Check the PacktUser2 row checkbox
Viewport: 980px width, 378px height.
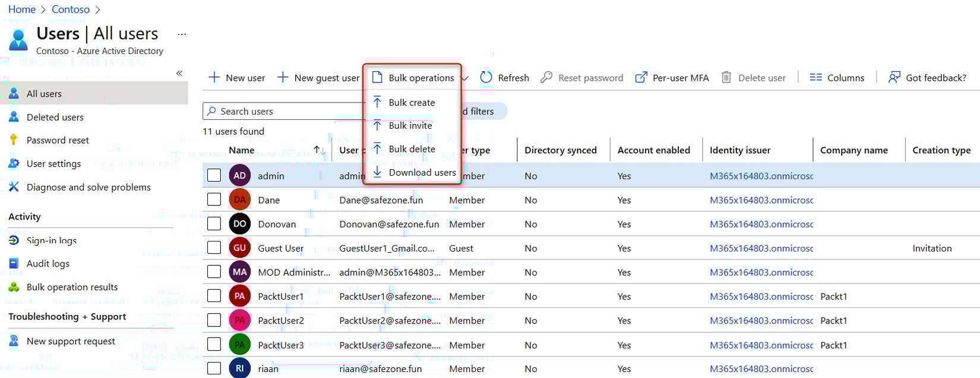point(214,320)
